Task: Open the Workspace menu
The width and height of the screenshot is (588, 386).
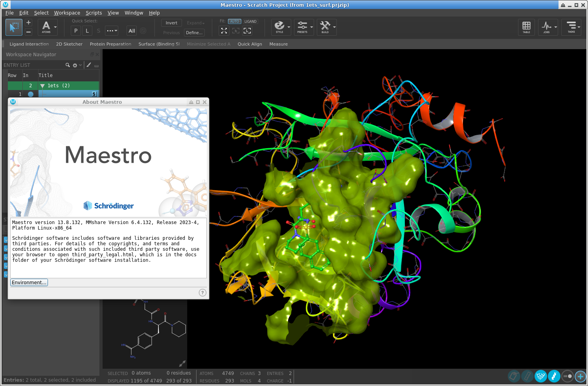Action: coord(67,13)
